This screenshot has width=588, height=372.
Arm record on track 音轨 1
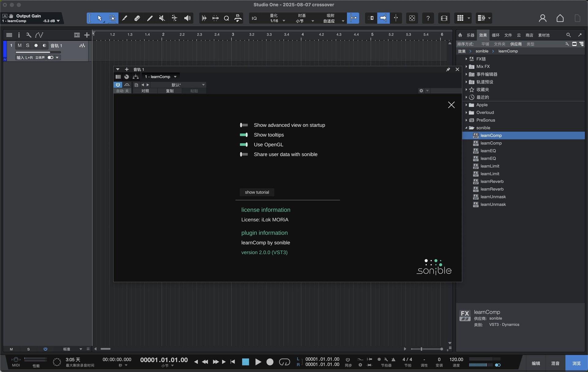(x=36, y=45)
